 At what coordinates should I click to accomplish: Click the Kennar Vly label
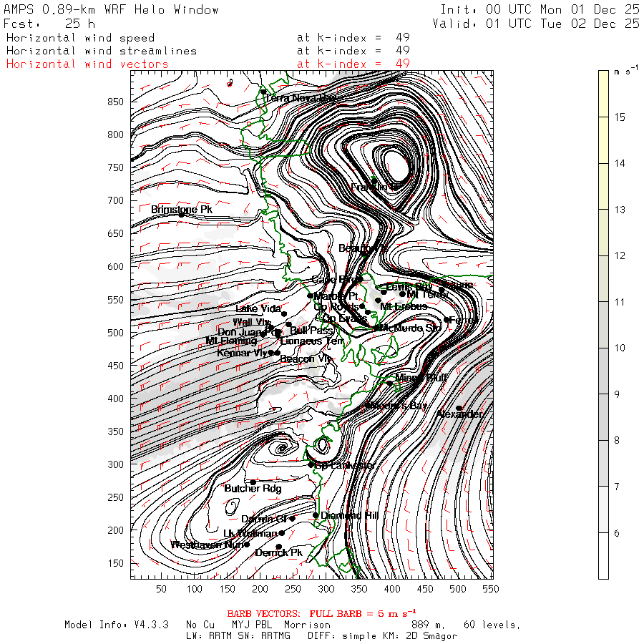click(243, 353)
